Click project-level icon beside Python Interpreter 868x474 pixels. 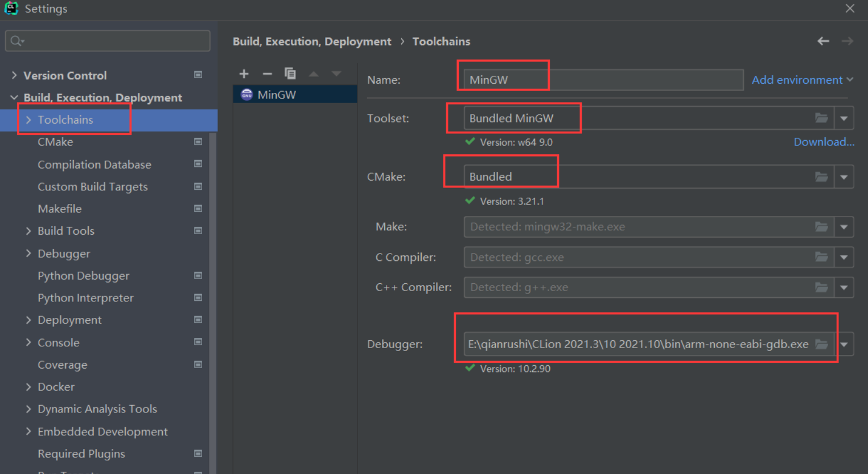198,297
